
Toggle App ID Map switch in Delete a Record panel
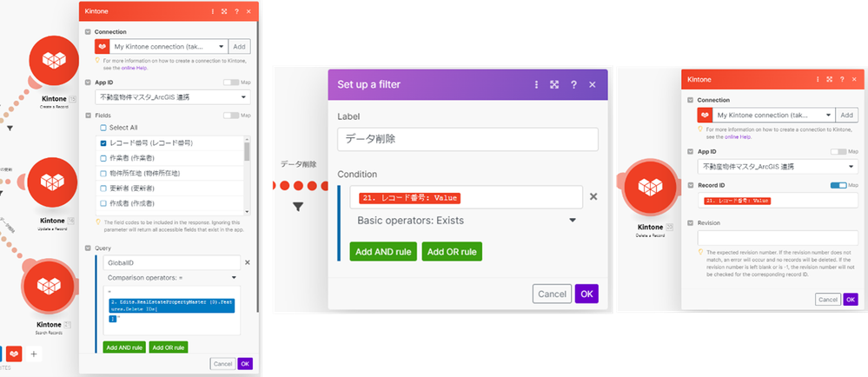838,151
